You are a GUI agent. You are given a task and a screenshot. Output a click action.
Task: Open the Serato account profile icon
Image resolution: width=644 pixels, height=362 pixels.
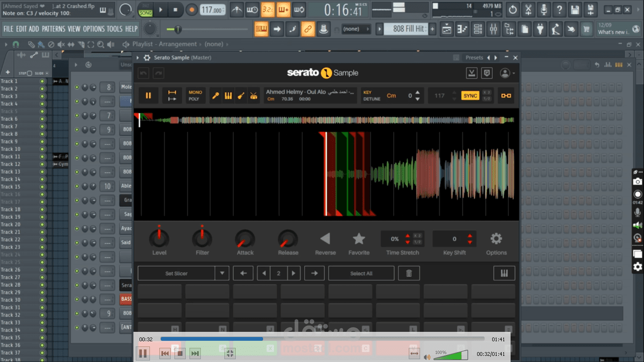point(505,73)
